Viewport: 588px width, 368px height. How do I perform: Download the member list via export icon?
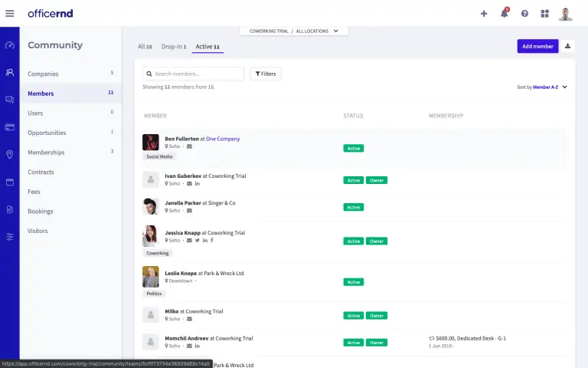coord(568,46)
